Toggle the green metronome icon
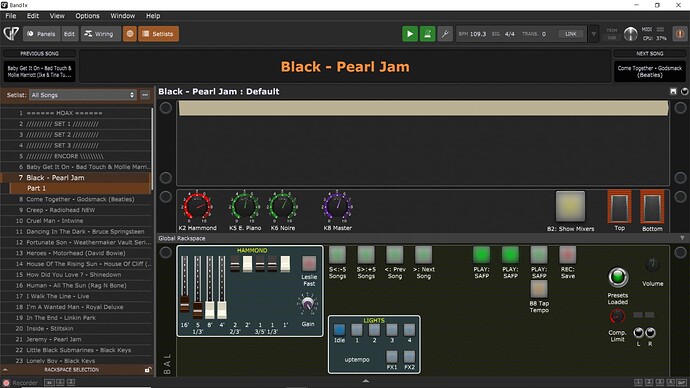Image resolution: width=690 pixels, height=388 pixels. click(427, 34)
